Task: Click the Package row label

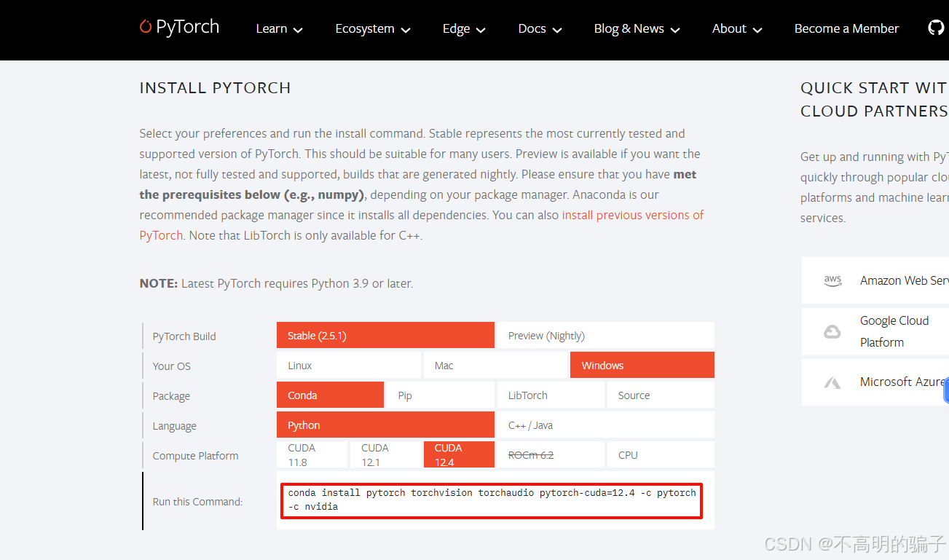Action: [171, 395]
